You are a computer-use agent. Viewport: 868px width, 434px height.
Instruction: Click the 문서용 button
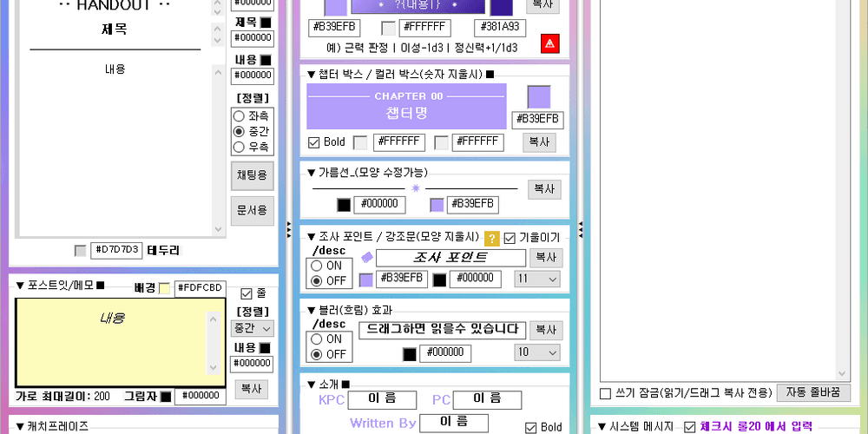[252, 210]
